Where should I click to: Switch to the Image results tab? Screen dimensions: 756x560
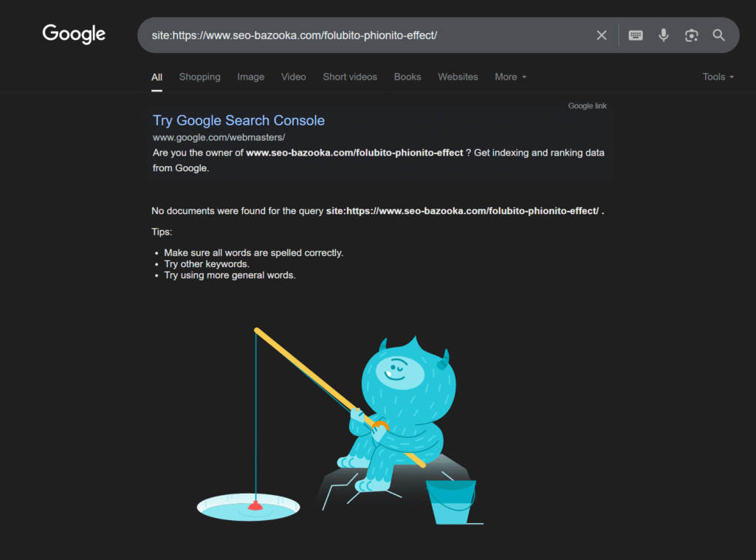click(x=251, y=77)
